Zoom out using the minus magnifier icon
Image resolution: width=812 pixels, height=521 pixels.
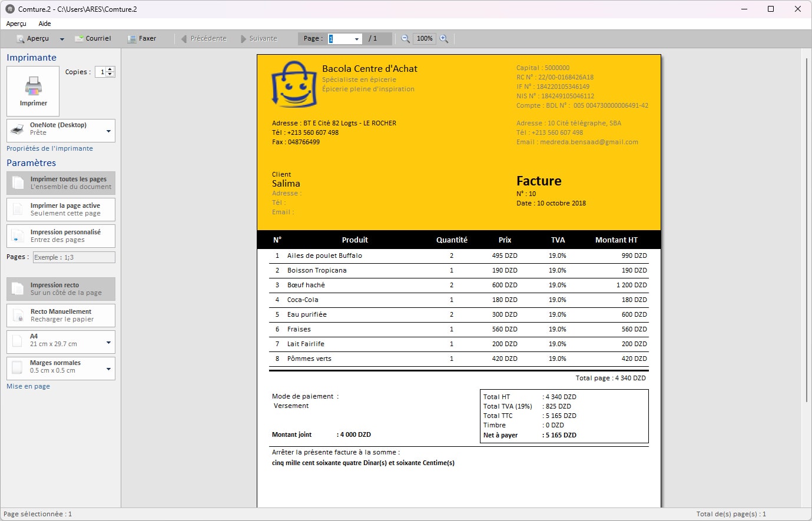click(405, 38)
